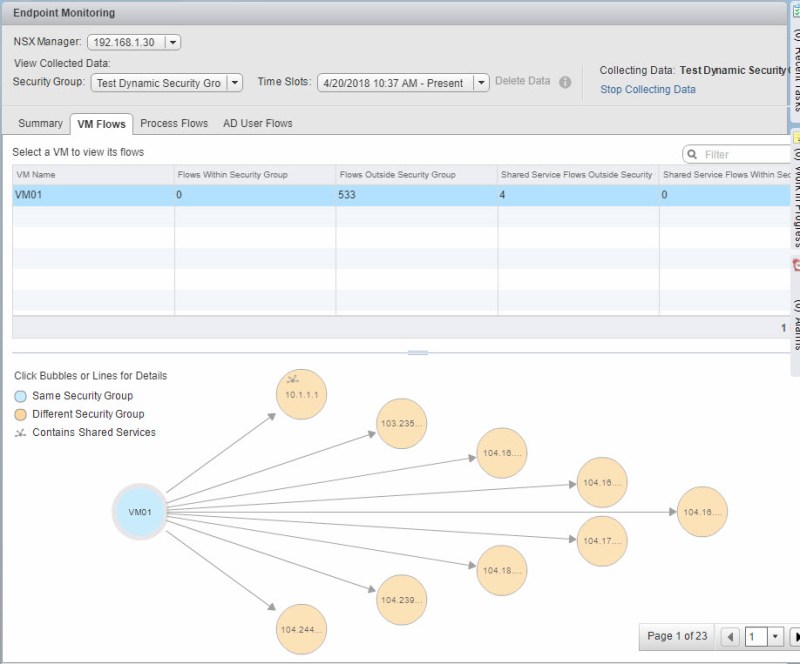Expand the Security Group dropdown
800x664 pixels.
pos(234,83)
